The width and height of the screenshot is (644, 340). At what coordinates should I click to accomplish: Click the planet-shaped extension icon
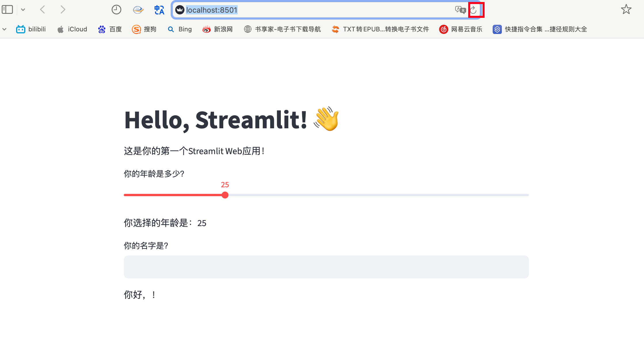point(138,9)
